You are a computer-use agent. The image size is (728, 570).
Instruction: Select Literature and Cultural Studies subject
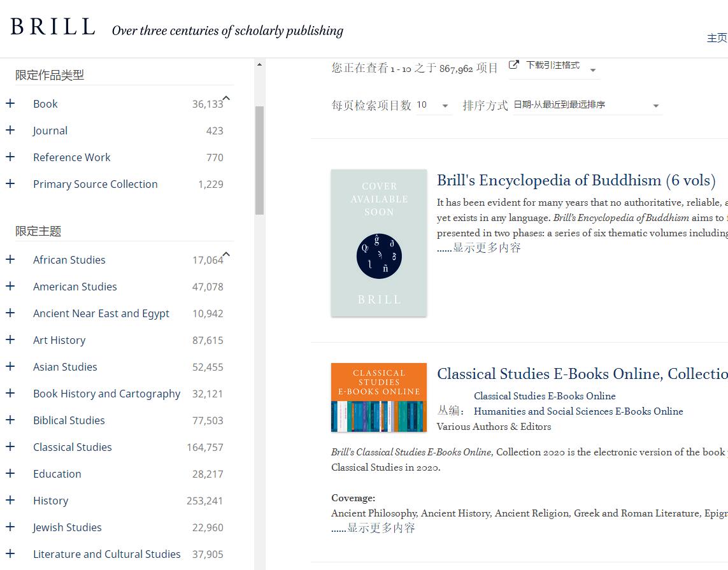(106, 554)
